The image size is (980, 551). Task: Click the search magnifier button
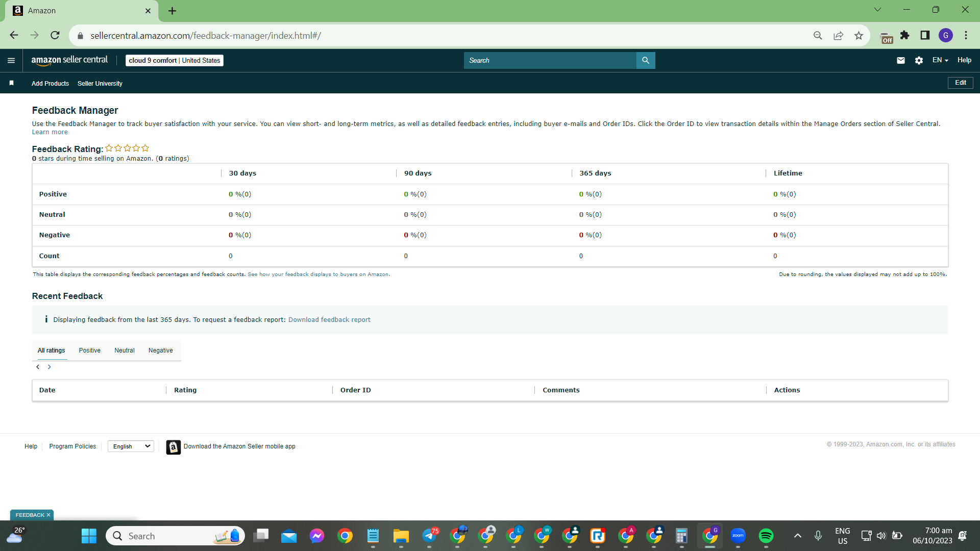pos(646,60)
